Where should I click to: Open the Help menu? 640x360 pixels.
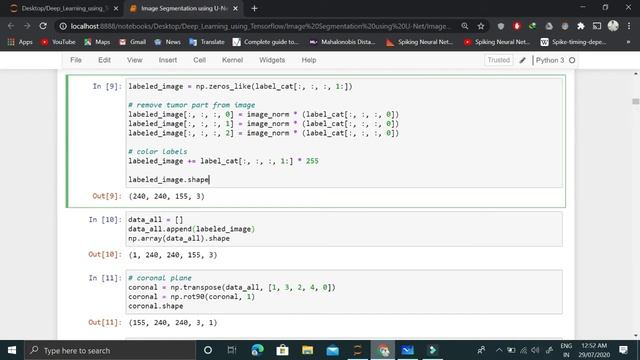coord(309,60)
